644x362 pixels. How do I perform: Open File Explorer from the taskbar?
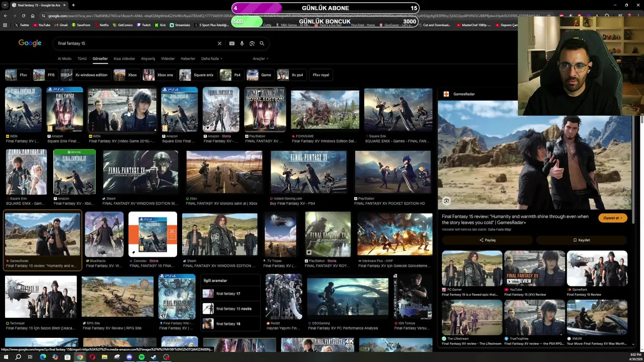pyautogui.click(x=104, y=357)
